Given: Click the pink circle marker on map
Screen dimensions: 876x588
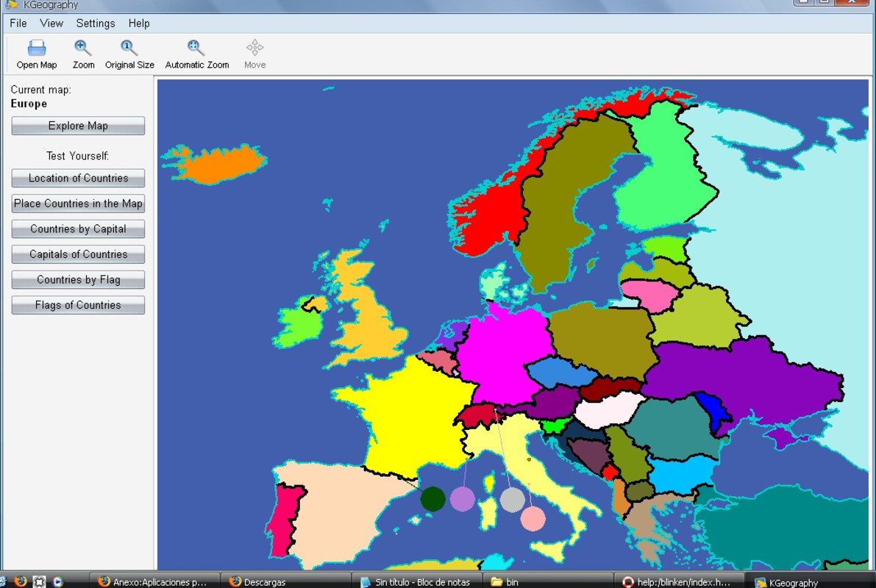Looking at the screenshot, I should tap(533, 519).
